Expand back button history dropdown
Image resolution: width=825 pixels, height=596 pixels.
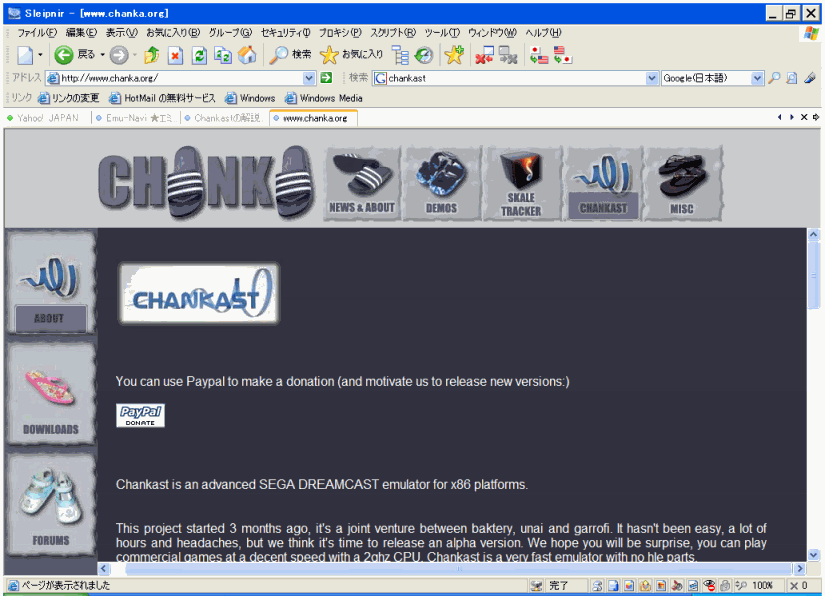[x=103, y=55]
